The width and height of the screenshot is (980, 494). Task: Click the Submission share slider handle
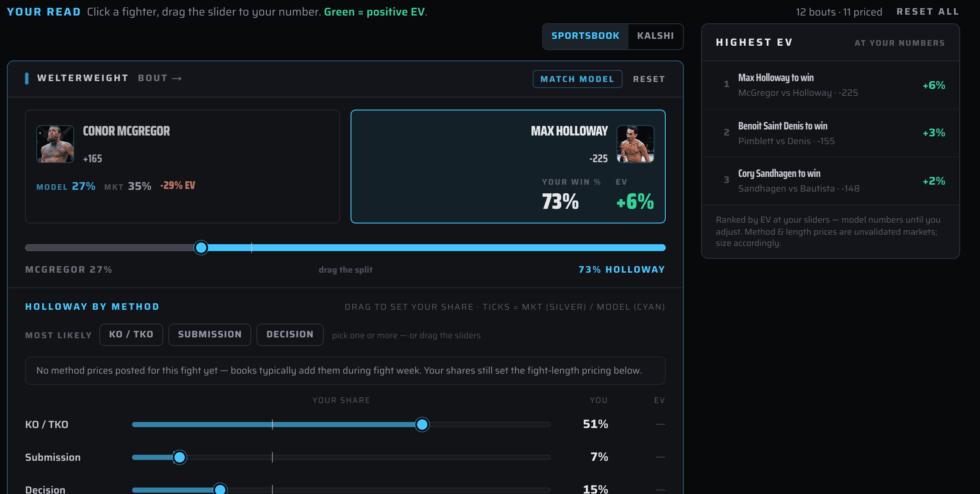[x=180, y=457]
